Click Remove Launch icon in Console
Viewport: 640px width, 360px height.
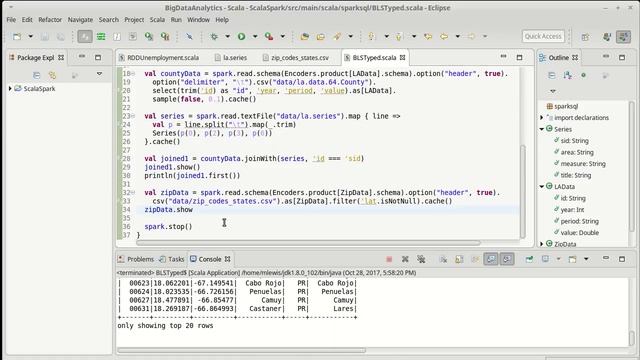pos(405,259)
